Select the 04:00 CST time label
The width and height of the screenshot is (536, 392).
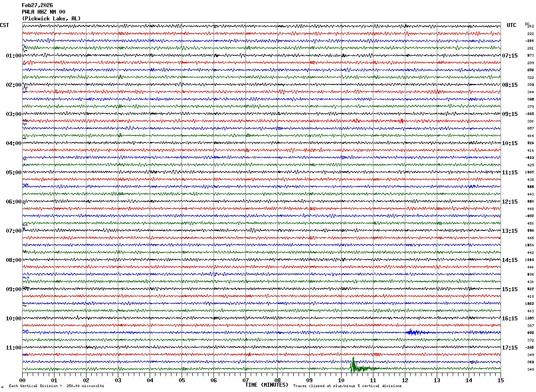point(14,143)
